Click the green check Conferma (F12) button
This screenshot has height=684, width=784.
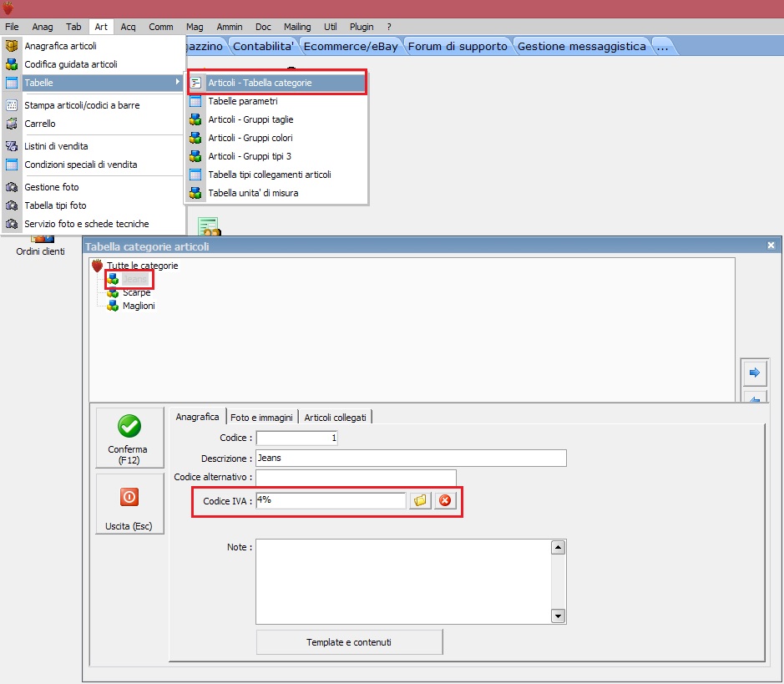129,438
